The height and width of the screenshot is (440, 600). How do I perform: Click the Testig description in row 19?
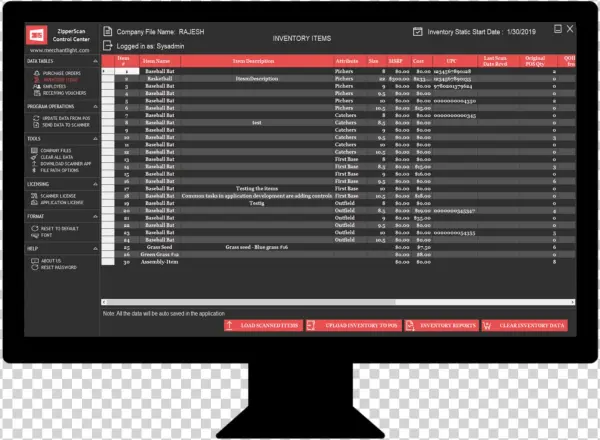257,203
